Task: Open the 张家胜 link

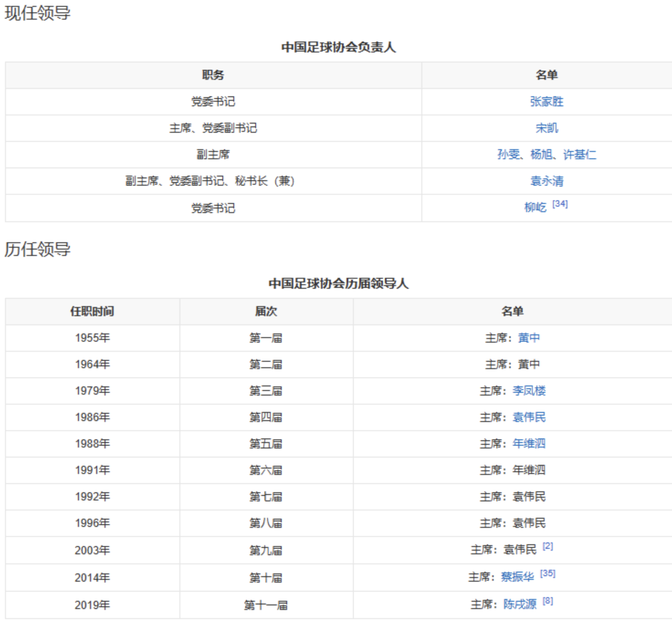Action: click(x=546, y=102)
